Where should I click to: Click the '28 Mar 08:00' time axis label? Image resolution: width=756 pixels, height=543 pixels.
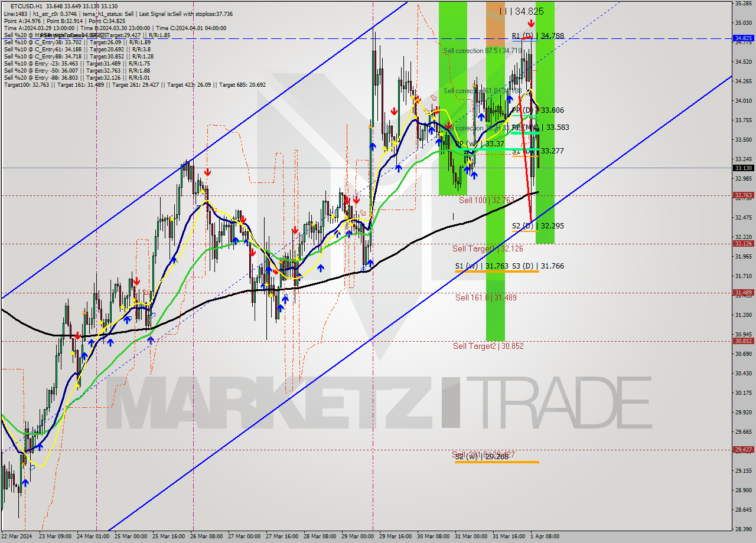coord(321,537)
